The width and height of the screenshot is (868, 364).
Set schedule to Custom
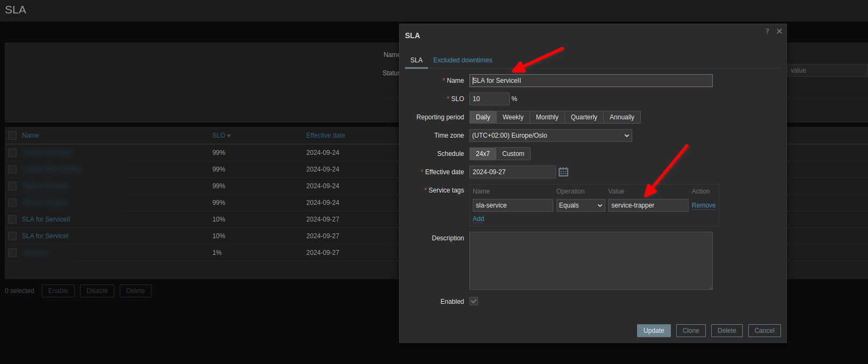pyautogui.click(x=513, y=154)
